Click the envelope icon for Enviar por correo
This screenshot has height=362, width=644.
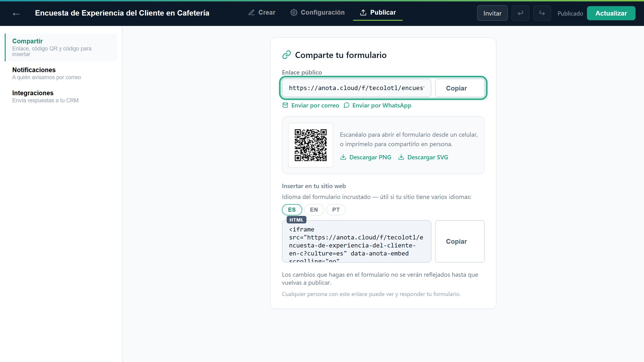(285, 105)
